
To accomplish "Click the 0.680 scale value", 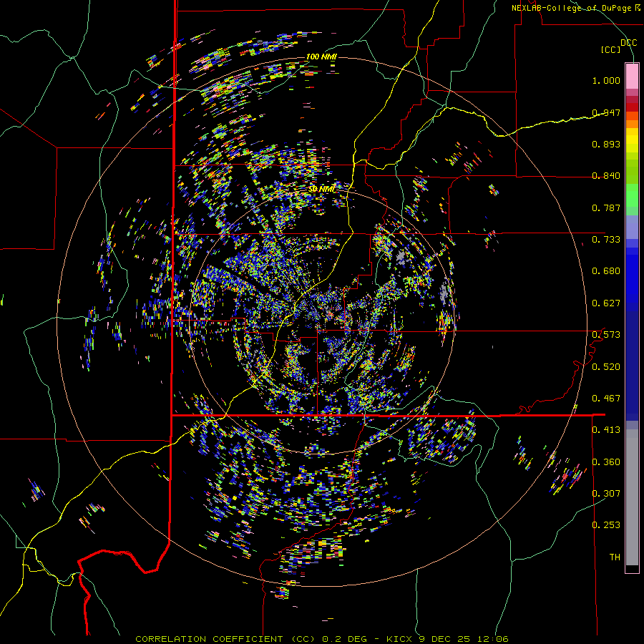I will [606, 271].
